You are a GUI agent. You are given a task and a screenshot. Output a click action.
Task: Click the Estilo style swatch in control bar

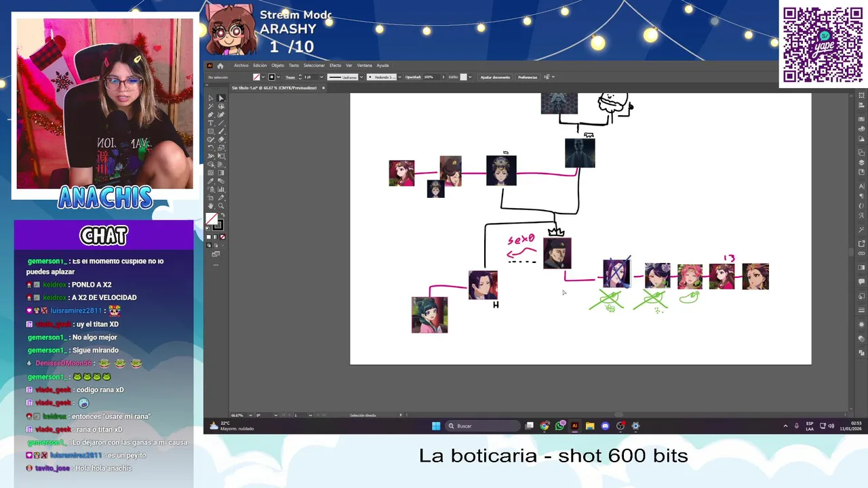[x=463, y=77]
